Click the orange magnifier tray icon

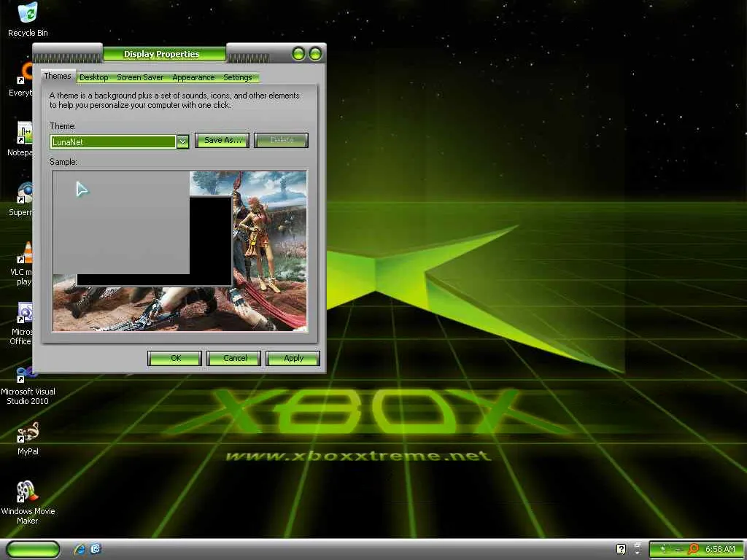click(x=694, y=549)
